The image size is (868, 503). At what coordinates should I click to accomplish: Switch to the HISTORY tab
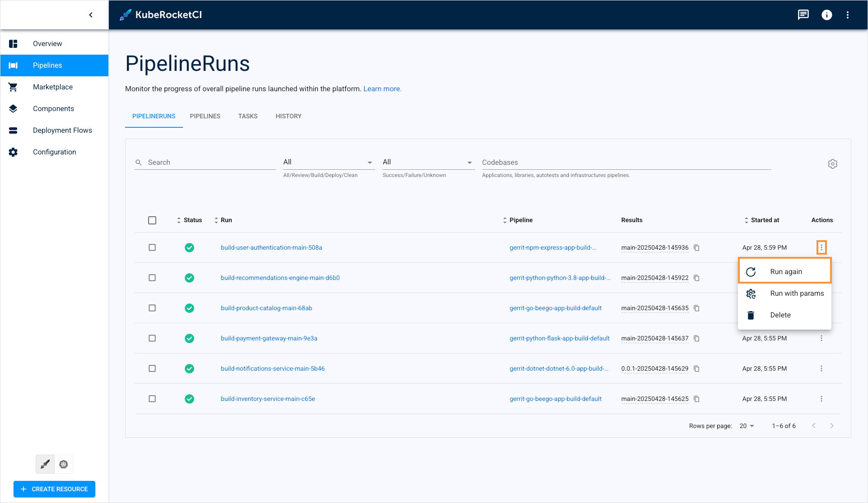tap(288, 116)
